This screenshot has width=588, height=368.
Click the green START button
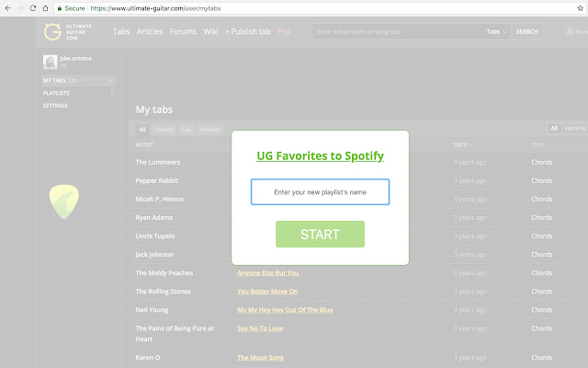[320, 234]
